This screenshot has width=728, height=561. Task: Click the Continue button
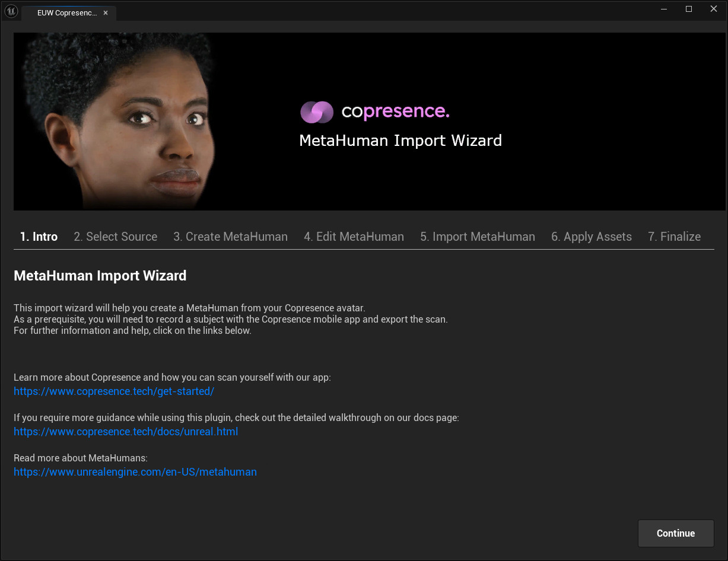(x=676, y=533)
